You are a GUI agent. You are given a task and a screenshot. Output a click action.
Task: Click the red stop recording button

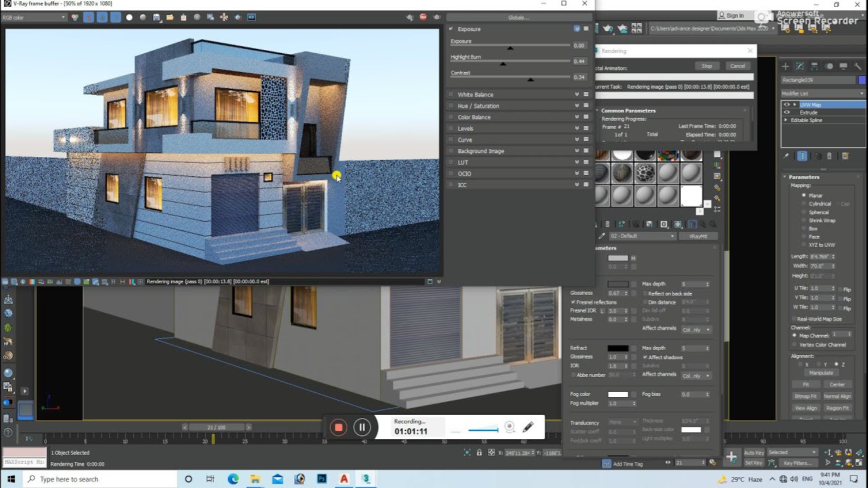(338, 427)
